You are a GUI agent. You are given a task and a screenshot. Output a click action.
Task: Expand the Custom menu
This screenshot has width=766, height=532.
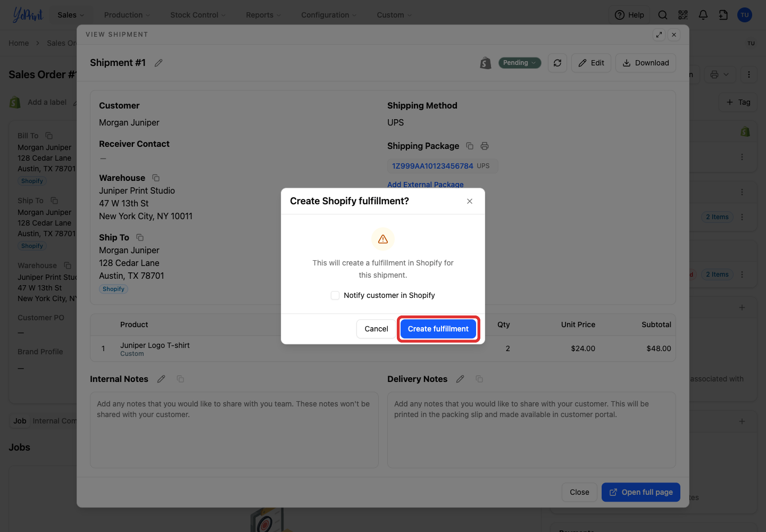[x=394, y=15]
